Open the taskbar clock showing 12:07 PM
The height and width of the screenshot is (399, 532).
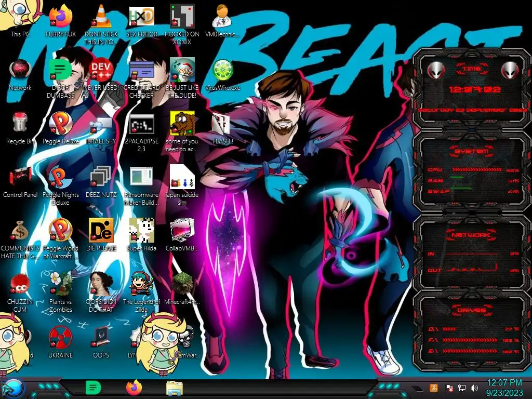[504, 388]
